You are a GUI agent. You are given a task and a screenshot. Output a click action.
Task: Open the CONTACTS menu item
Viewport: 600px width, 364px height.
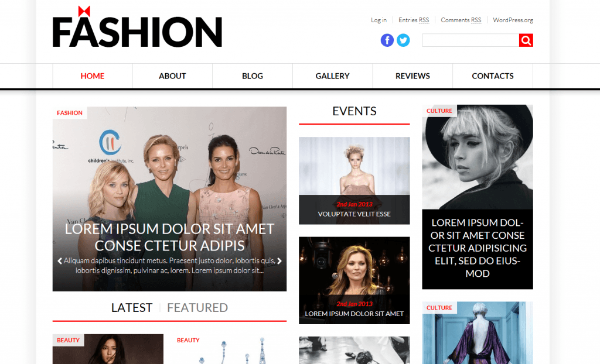[x=492, y=76]
